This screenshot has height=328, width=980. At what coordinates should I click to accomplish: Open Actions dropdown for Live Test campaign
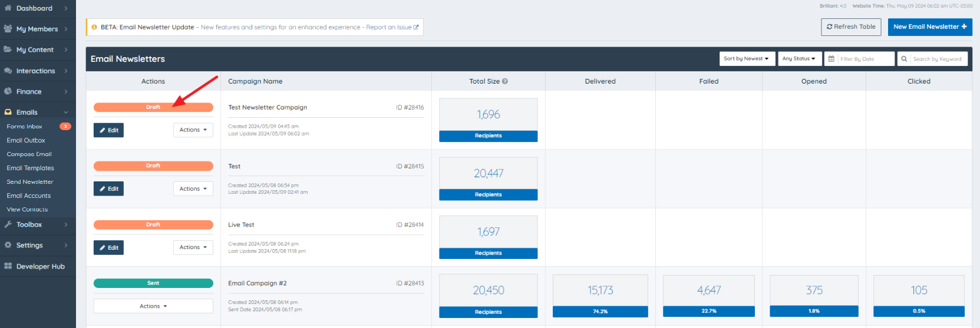pos(193,247)
